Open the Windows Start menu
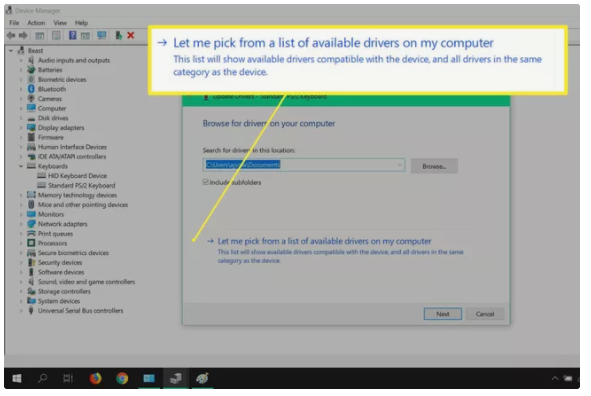Viewport: 591px width, 396px height. pyautogui.click(x=17, y=378)
